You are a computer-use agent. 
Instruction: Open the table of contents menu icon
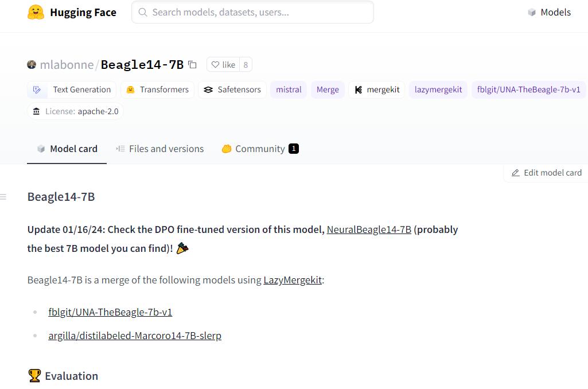coord(3,197)
